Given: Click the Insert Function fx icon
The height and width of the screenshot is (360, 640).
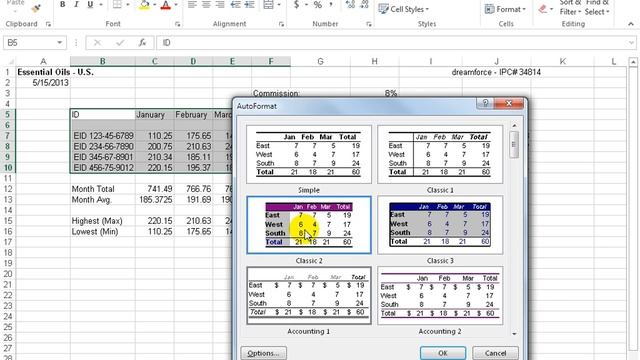Looking at the screenshot, I should [x=142, y=42].
